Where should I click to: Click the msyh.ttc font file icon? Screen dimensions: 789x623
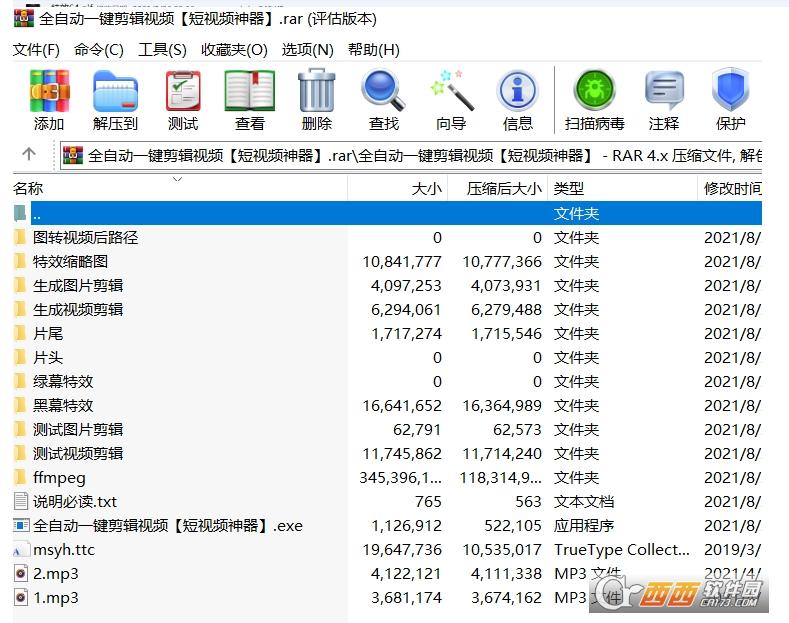pos(20,550)
